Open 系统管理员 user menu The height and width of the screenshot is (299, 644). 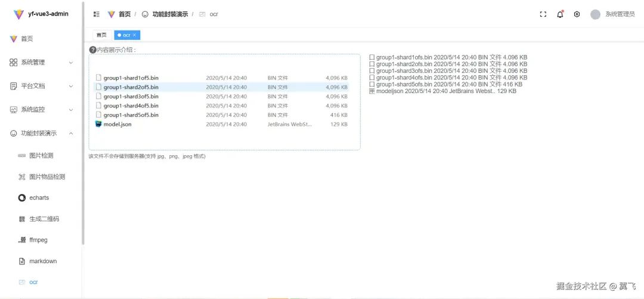click(x=620, y=14)
